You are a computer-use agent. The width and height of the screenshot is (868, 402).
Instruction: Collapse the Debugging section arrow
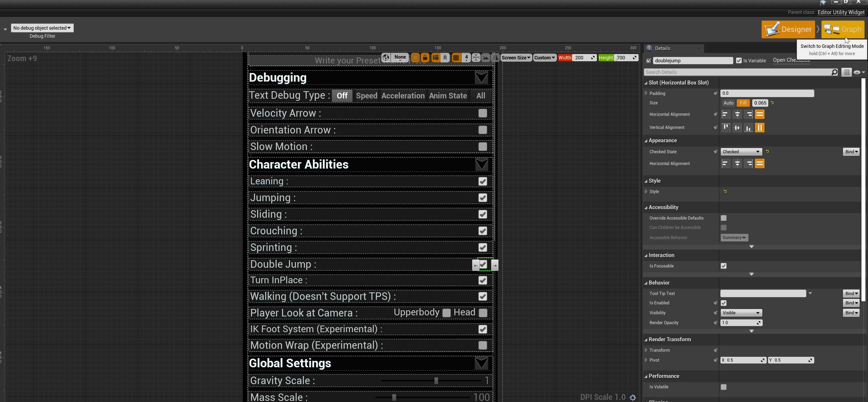[481, 78]
